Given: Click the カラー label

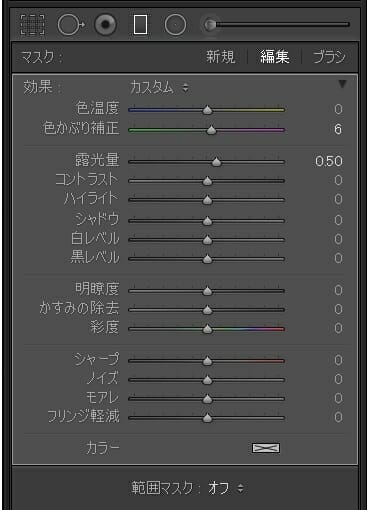Looking at the screenshot, I should click(102, 448).
